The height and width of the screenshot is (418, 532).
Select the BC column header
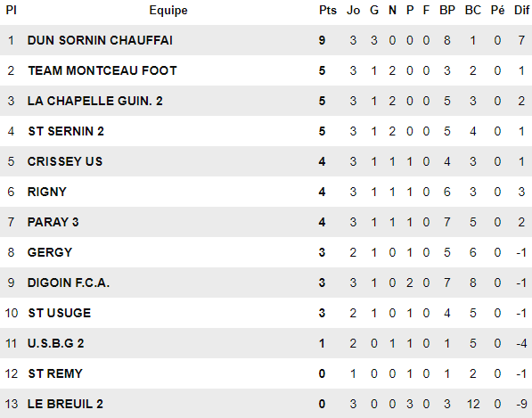pyautogui.click(x=473, y=11)
